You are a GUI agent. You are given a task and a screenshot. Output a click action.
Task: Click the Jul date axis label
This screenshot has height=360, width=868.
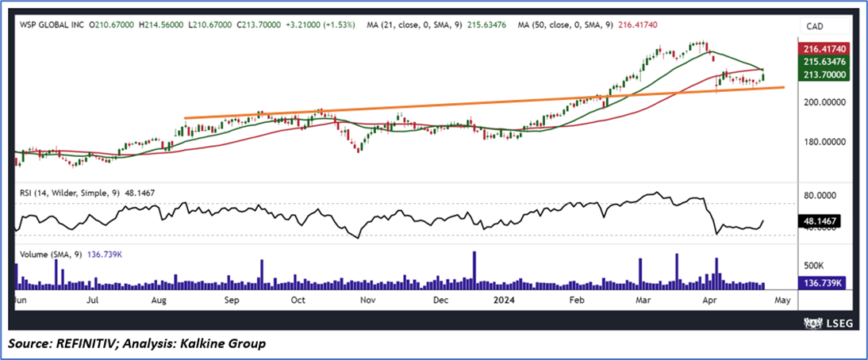click(93, 301)
